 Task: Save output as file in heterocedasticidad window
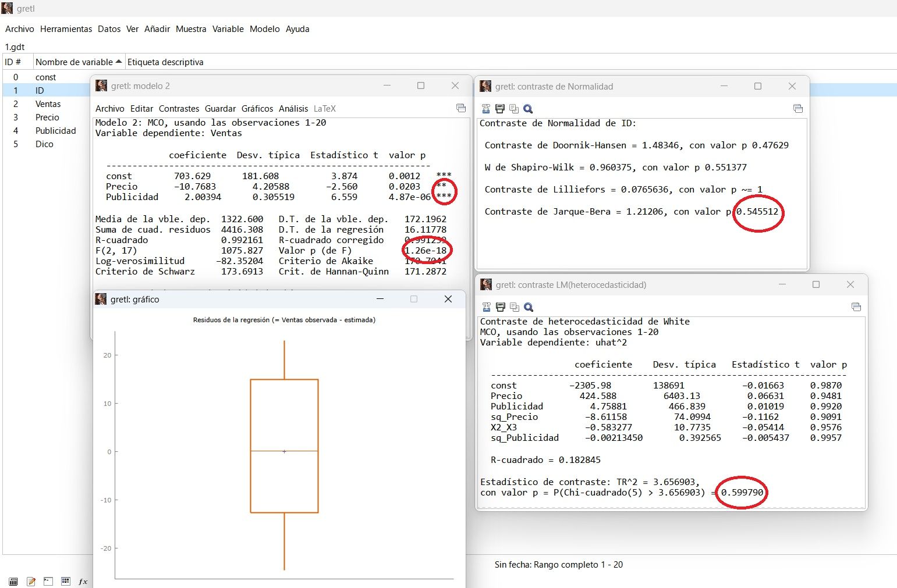point(486,307)
